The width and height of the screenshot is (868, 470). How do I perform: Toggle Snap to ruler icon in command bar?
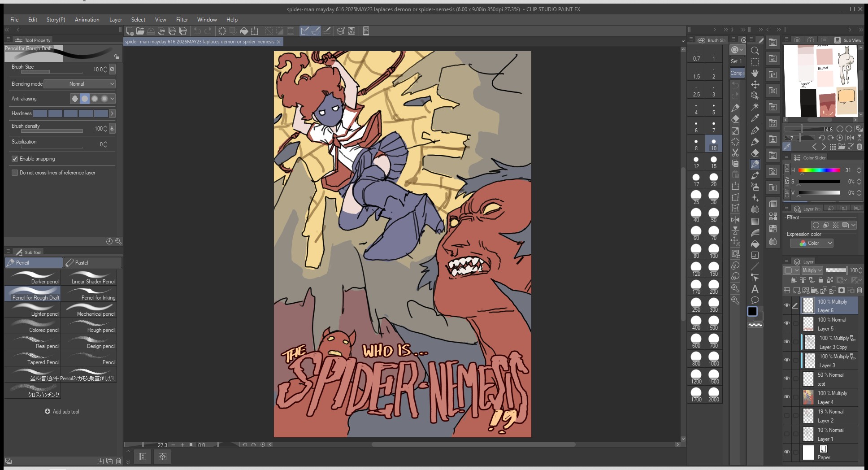[x=305, y=31]
